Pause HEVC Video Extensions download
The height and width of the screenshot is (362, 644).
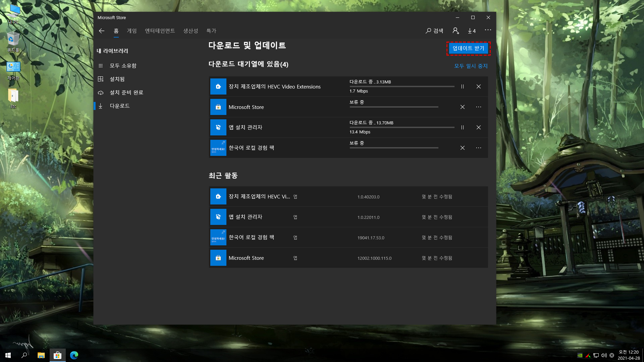tap(463, 86)
